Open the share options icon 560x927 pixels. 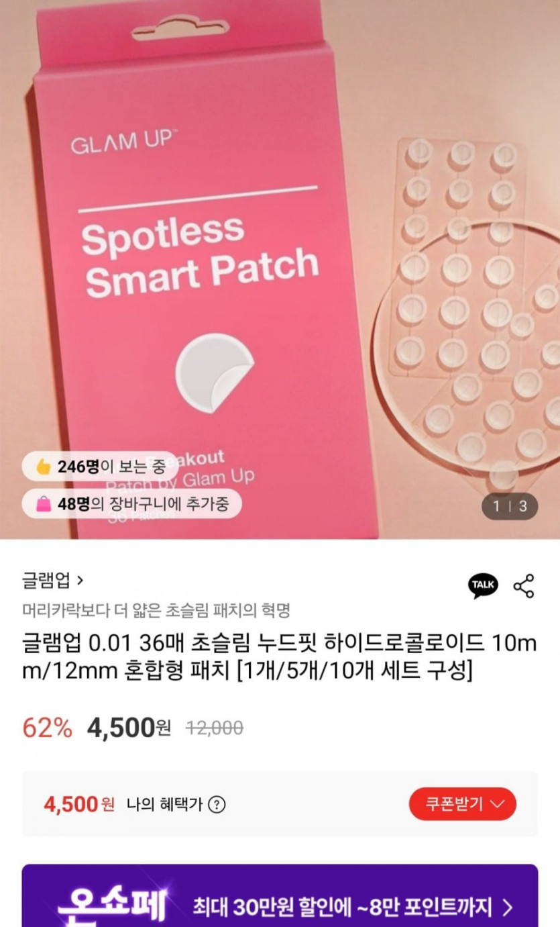tap(524, 586)
